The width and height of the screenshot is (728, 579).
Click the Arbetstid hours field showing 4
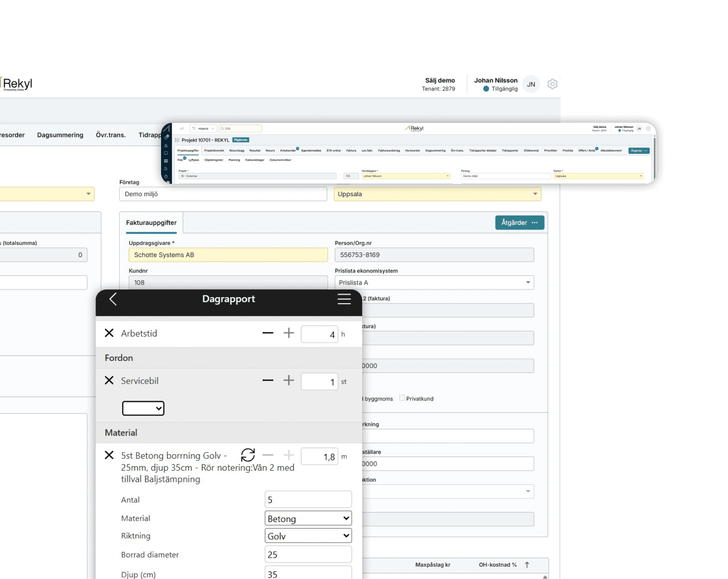click(319, 334)
